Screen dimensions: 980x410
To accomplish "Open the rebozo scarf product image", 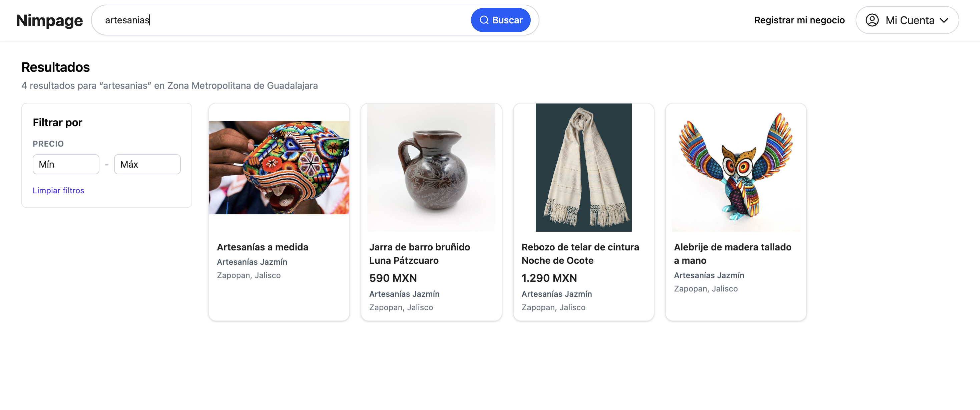I will (x=583, y=168).
